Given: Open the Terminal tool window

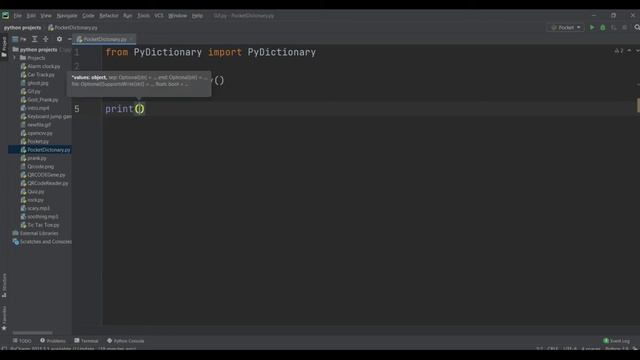Looking at the screenshot, I should (x=87, y=341).
